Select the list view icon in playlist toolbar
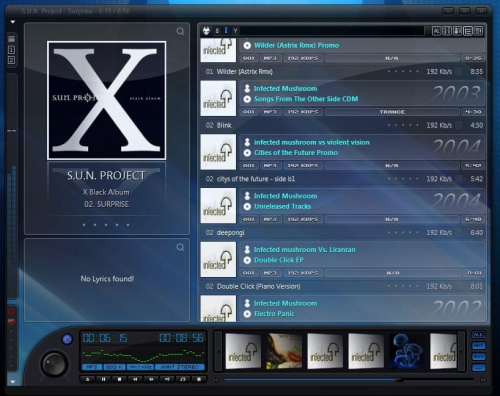The height and width of the screenshot is (396, 500). coord(468,31)
